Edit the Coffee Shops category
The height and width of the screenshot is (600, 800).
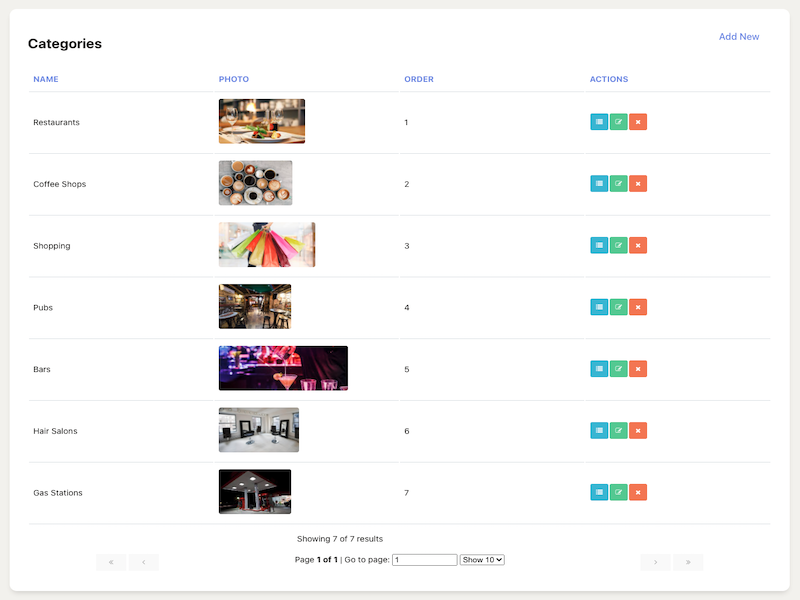point(618,184)
